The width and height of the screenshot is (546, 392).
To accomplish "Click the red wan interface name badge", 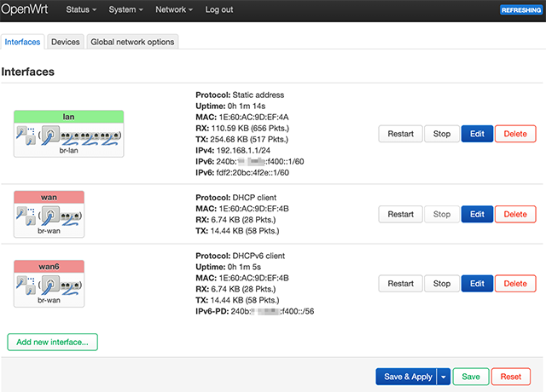I will [49, 197].
